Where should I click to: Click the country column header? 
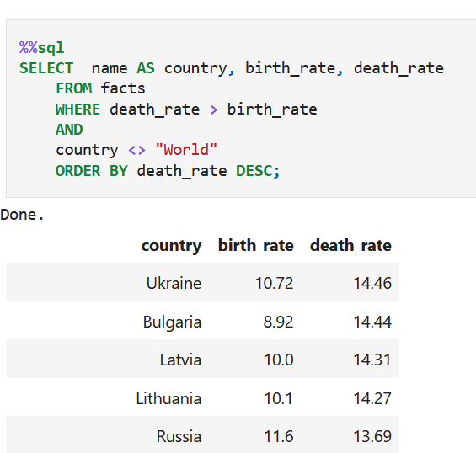(x=171, y=245)
